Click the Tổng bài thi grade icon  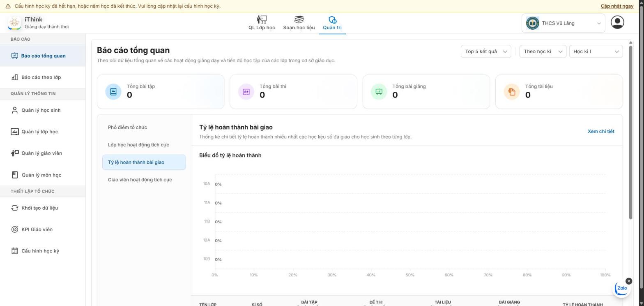246,92
